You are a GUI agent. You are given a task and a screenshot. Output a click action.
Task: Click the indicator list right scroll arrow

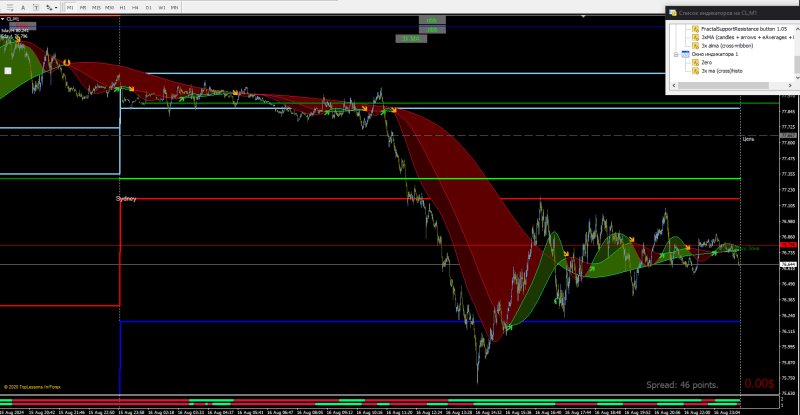(x=790, y=85)
